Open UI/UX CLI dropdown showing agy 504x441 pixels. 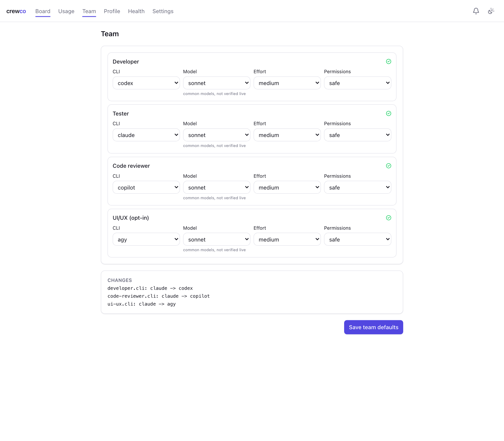coord(146,239)
